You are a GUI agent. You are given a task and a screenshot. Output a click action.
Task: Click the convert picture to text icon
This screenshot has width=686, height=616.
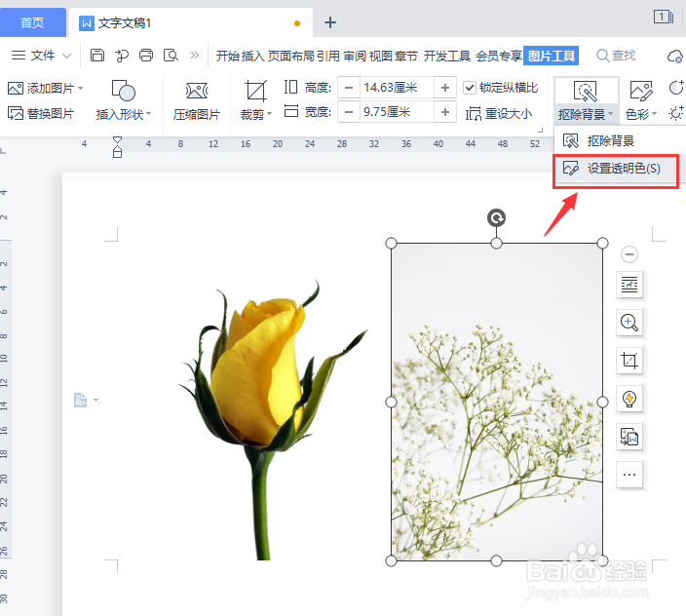click(629, 437)
